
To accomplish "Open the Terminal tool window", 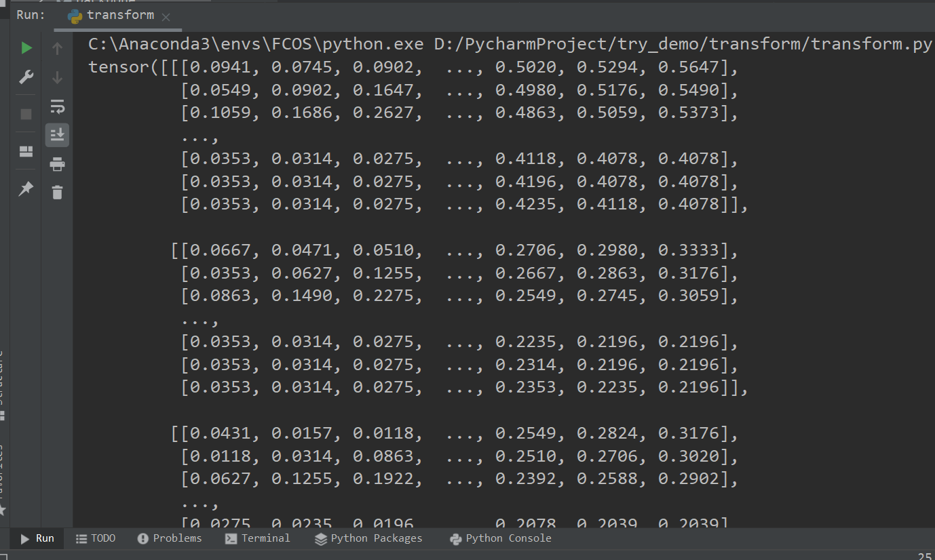I will [258, 538].
